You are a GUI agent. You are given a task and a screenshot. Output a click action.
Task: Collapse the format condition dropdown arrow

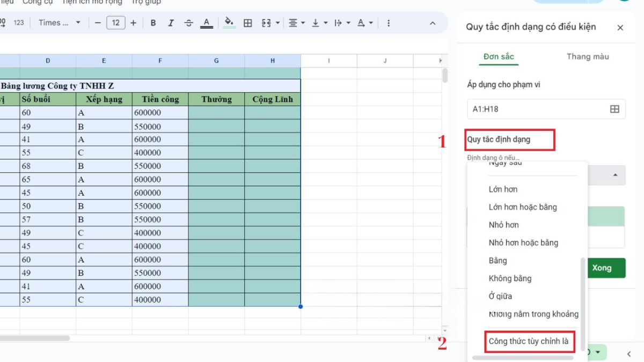coord(615,175)
